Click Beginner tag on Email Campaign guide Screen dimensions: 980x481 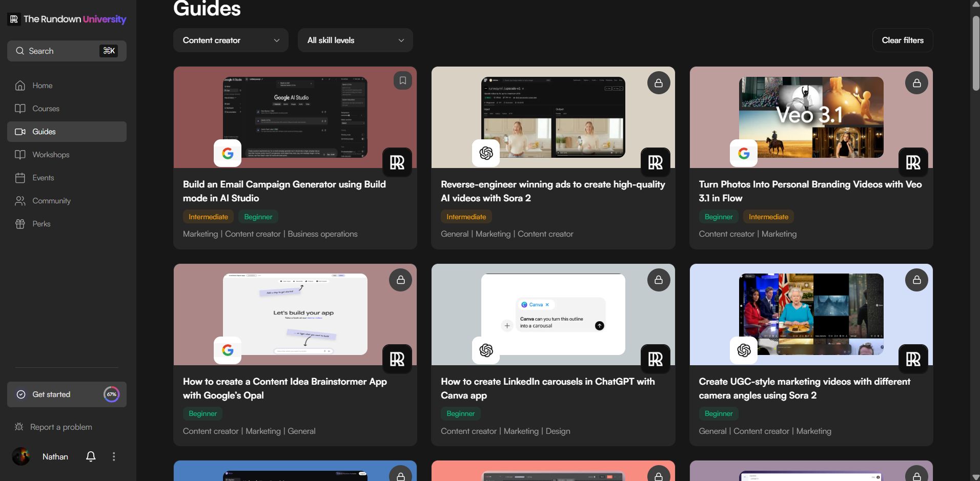[258, 217]
